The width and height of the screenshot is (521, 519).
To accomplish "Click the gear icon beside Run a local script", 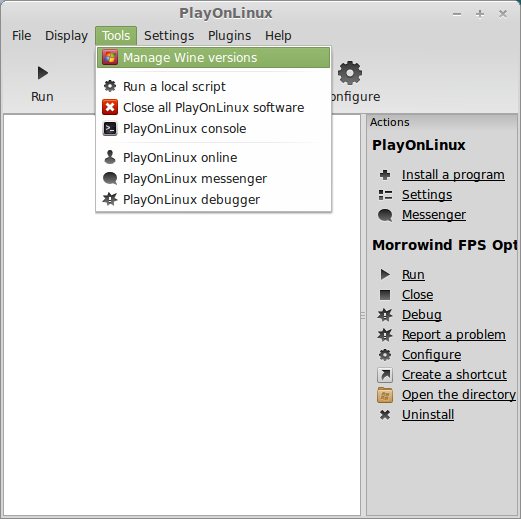I will [x=110, y=86].
